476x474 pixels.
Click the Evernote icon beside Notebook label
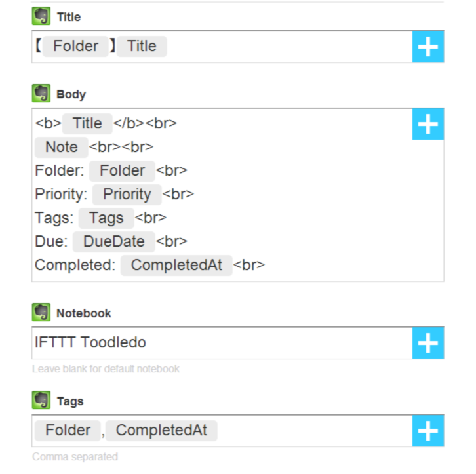(41, 312)
